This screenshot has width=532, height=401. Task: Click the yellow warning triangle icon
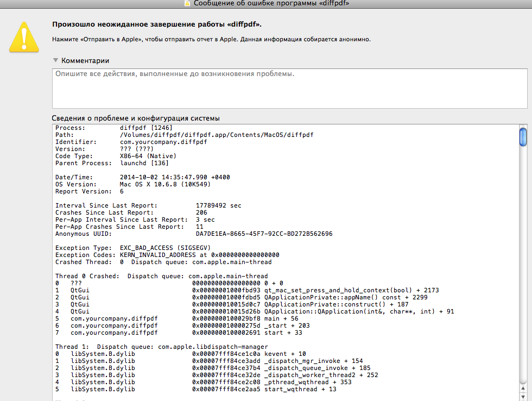24,37
